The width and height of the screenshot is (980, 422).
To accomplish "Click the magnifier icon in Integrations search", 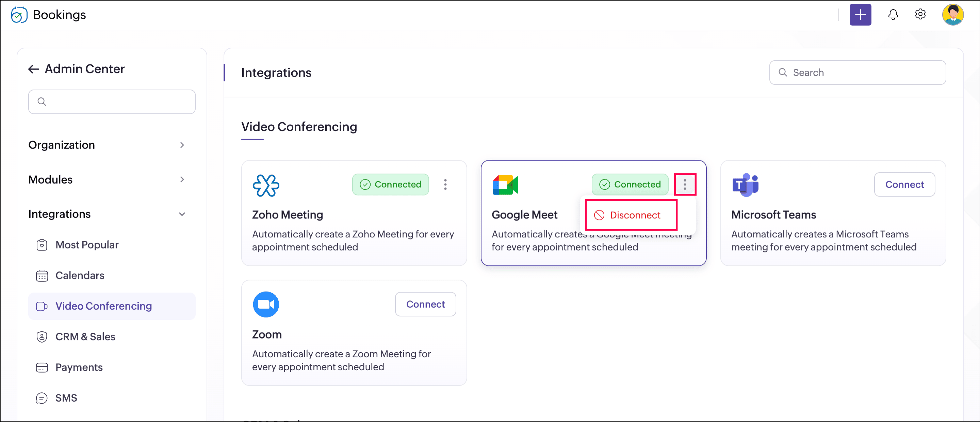I will (783, 72).
